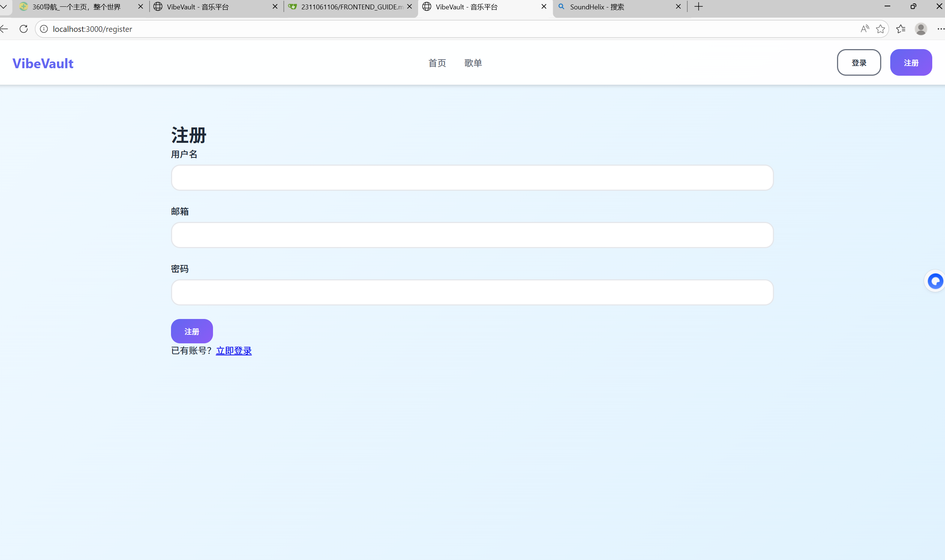Click the site information icon in address bar
945x560 pixels.
(44, 29)
